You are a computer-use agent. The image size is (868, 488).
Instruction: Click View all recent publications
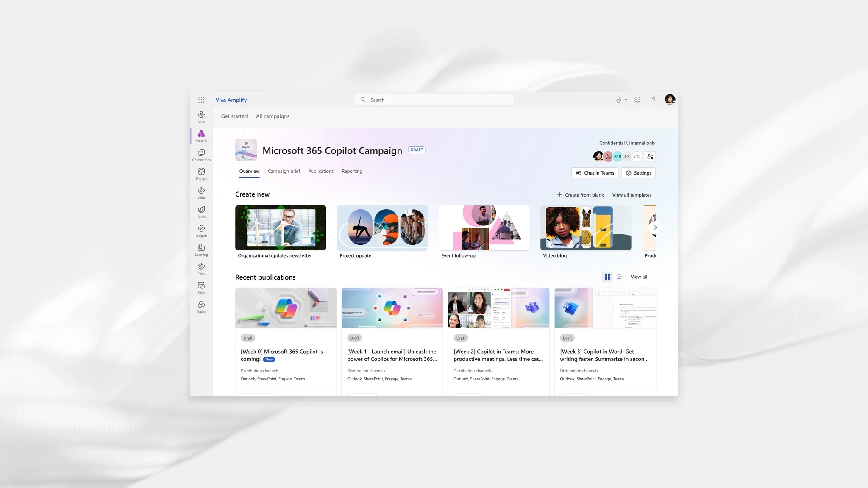click(639, 277)
